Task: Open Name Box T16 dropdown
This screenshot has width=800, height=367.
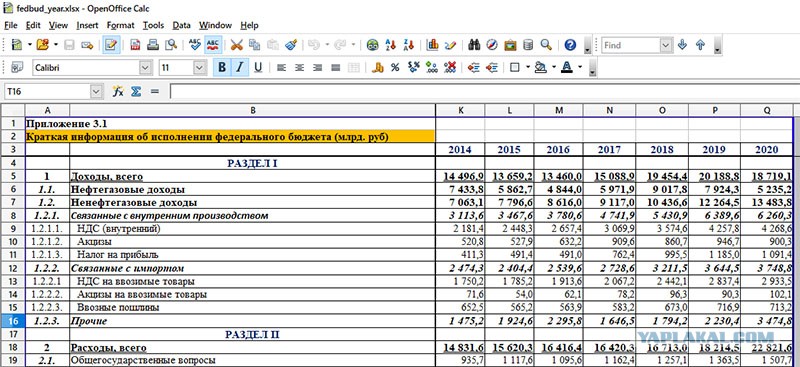Action: click(x=96, y=91)
